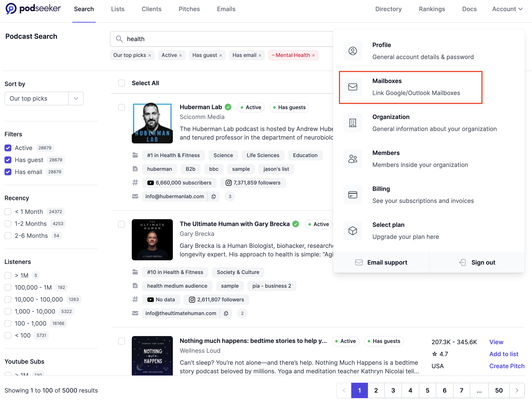
Task: Select the Huberman Lab row checkbox
Action: point(122,107)
